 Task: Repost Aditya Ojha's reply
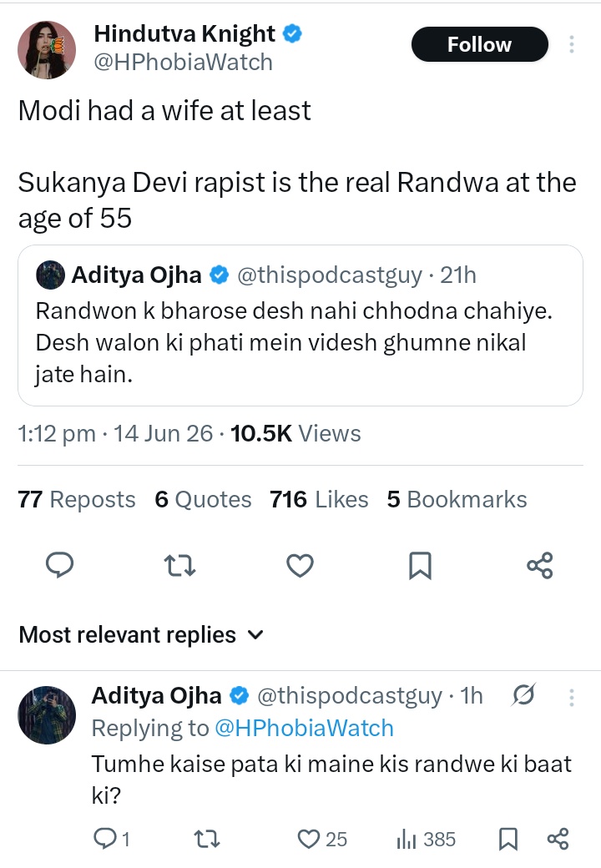[208, 840]
